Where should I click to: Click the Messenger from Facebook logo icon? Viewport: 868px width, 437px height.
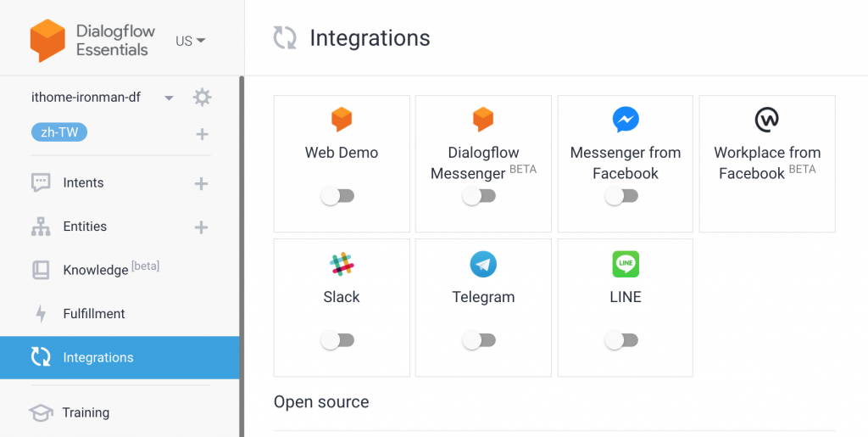[626, 120]
